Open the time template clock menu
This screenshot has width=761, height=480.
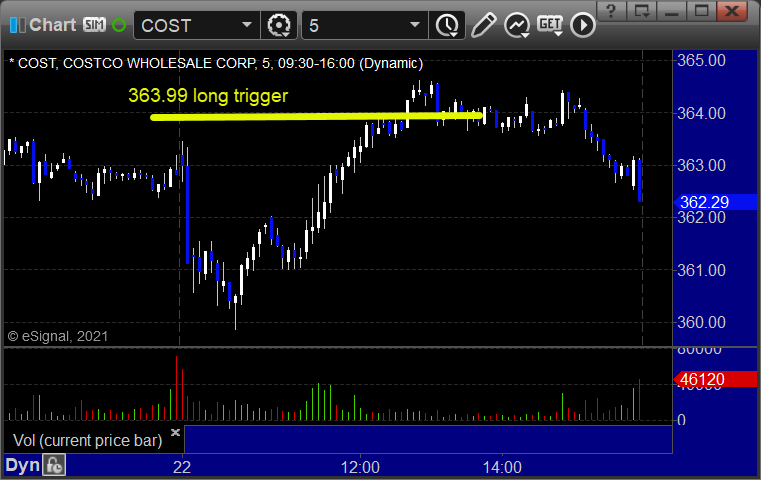click(x=447, y=25)
